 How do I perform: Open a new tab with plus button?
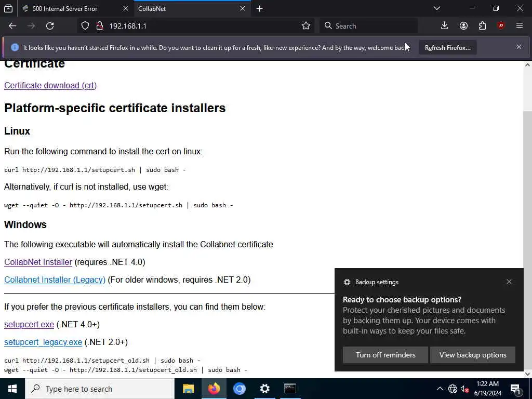[260, 9]
